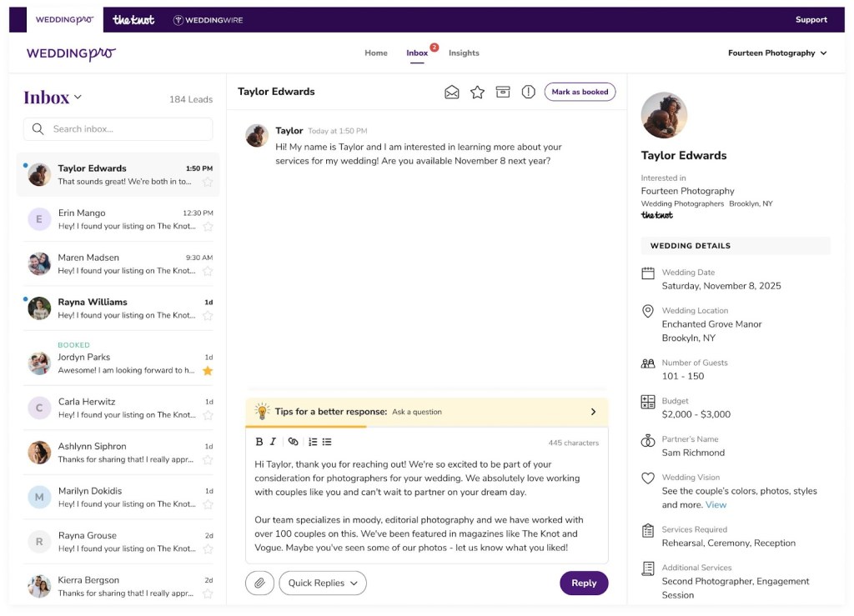
Task: Toggle star on Maren Madsen inbox row
Action: click(208, 271)
